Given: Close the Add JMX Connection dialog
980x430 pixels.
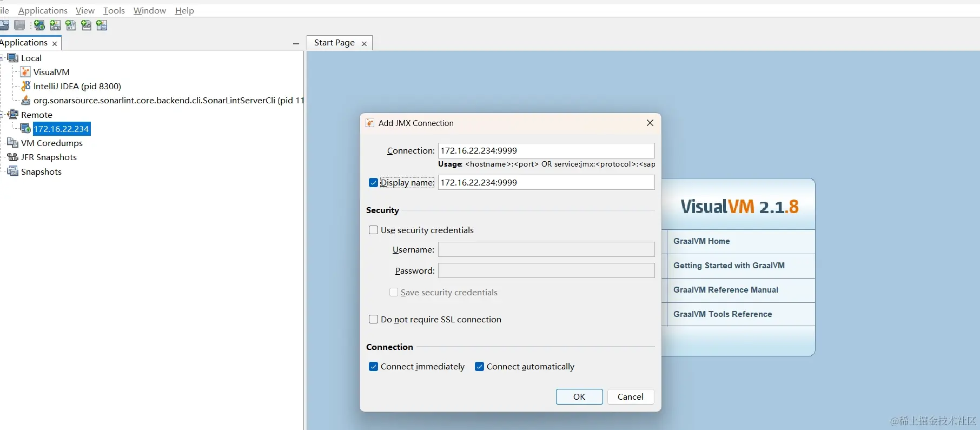Looking at the screenshot, I should 650,123.
